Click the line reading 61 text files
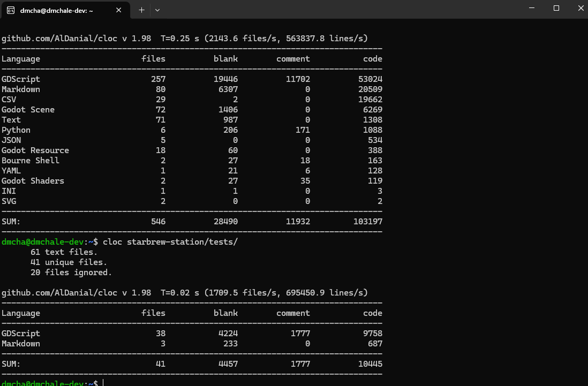Image resolution: width=588 pixels, height=386 pixels. [x=64, y=252]
